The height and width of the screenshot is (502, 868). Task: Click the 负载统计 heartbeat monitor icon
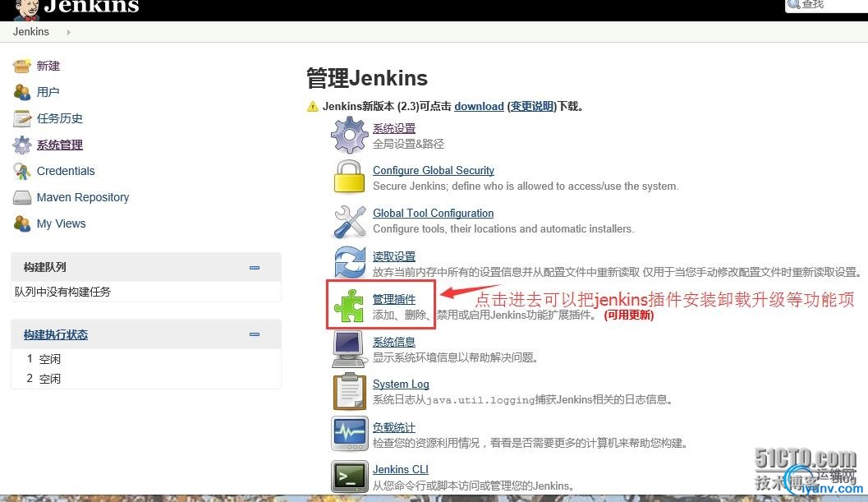click(x=349, y=434)
